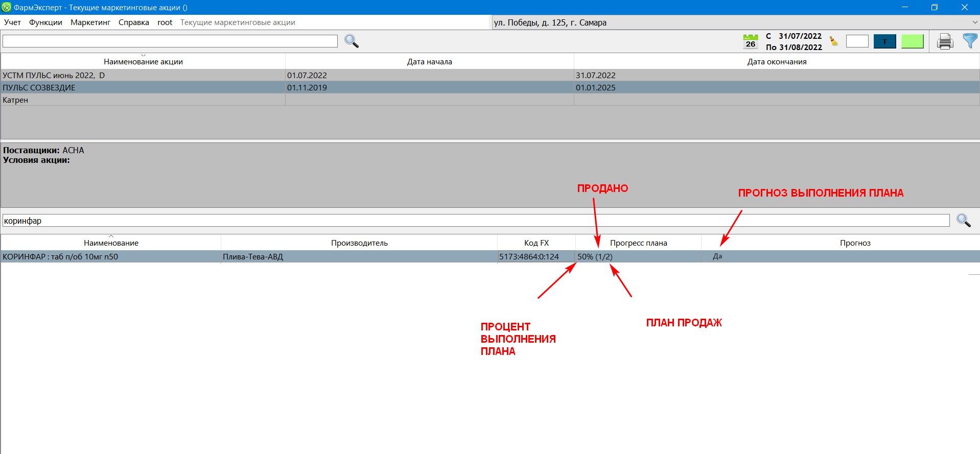Click the printer icon
This screenshot has height=454, width=980.
pos(945,41)
